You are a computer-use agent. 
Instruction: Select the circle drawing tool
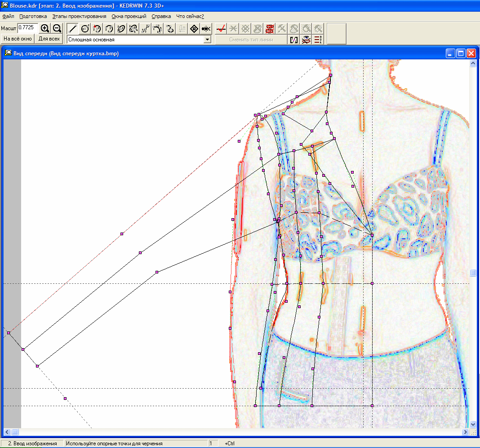pyautogui.click(x=85, y=29)
